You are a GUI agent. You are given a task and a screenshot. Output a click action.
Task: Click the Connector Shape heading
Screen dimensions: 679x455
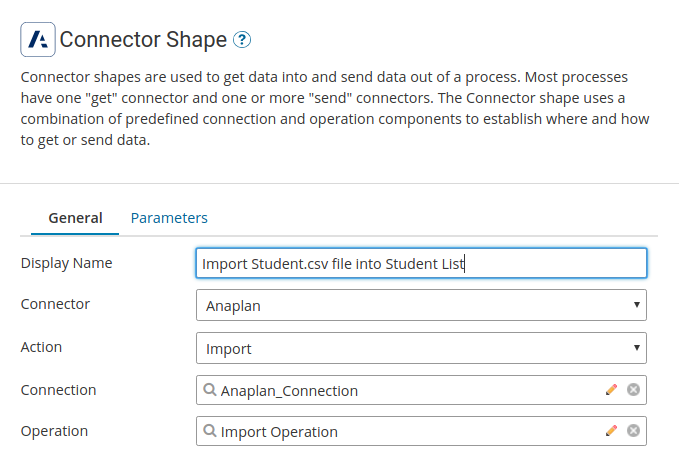142,40
